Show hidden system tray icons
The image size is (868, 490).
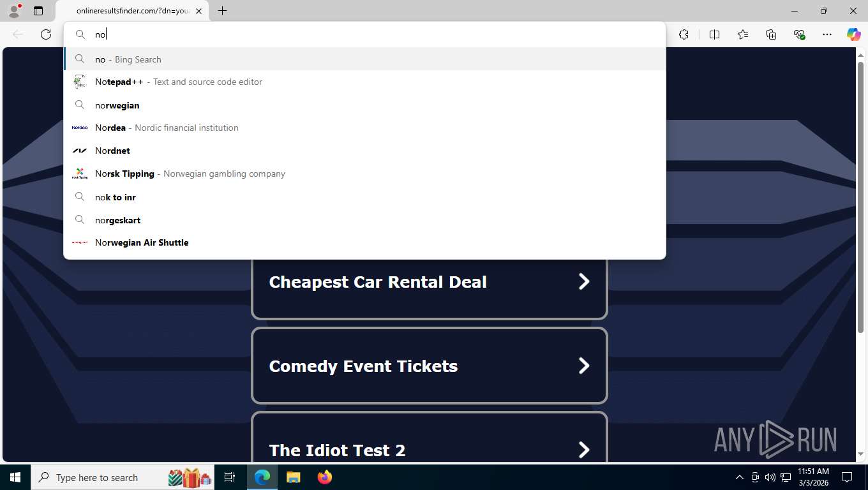click(x=739, y=477)
